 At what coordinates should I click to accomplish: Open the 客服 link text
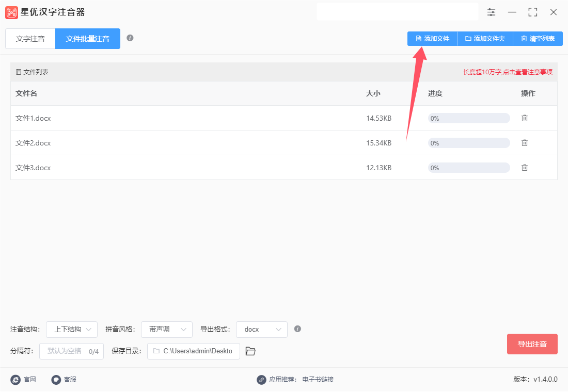70,380
